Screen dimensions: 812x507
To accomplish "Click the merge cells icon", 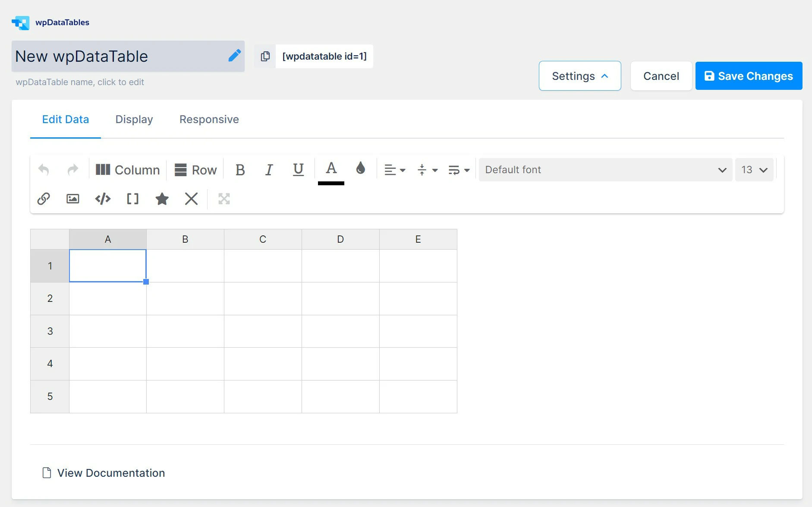I will point(224,199).
